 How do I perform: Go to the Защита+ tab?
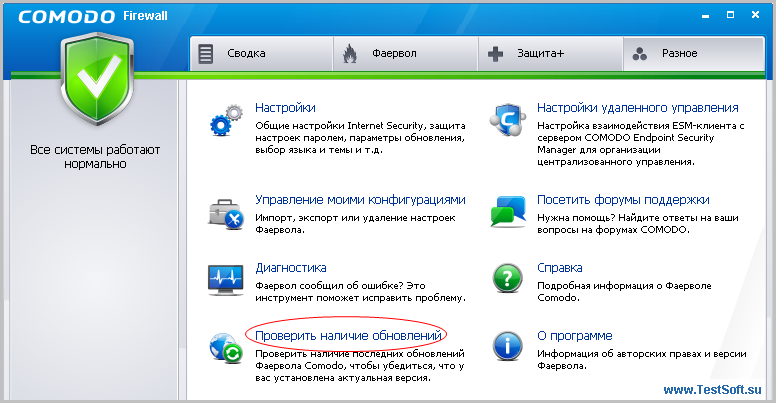pyautogui.click(x=550, y=53)
